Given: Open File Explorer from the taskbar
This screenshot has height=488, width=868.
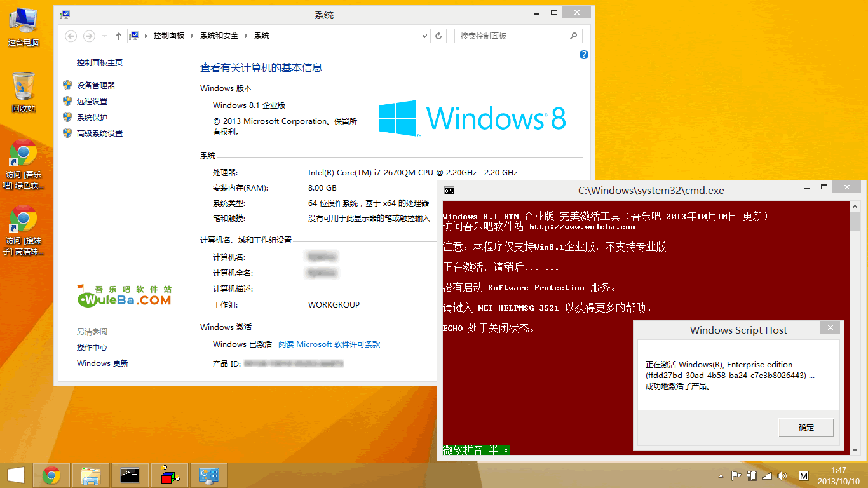Looking at the screenshot, I should tap(91, 475).
